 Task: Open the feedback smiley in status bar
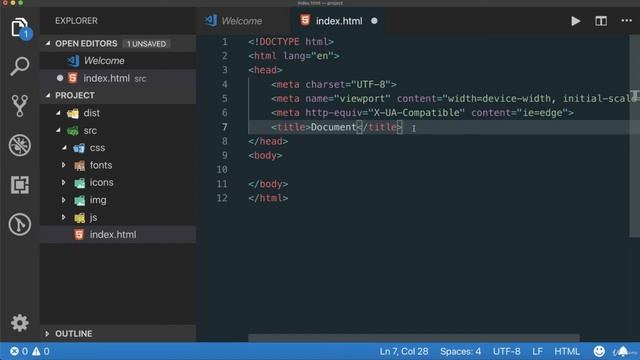[x=599, y=351]
